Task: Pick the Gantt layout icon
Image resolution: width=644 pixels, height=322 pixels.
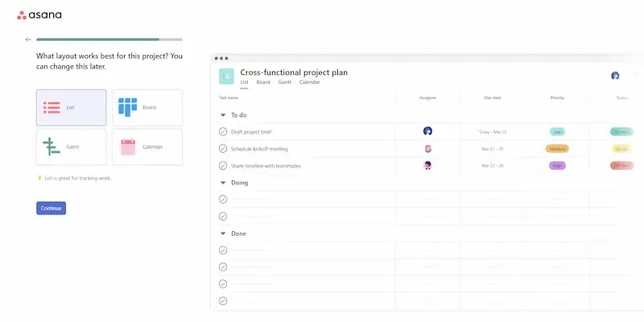Action: pyautogui.click(x=52, y=147)
